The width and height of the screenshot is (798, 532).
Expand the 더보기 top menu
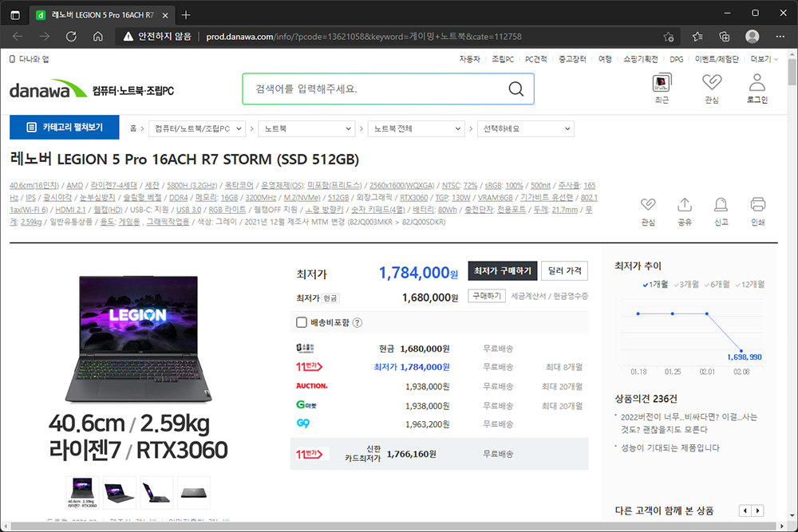pyautogui.click(x=764, y=59)
